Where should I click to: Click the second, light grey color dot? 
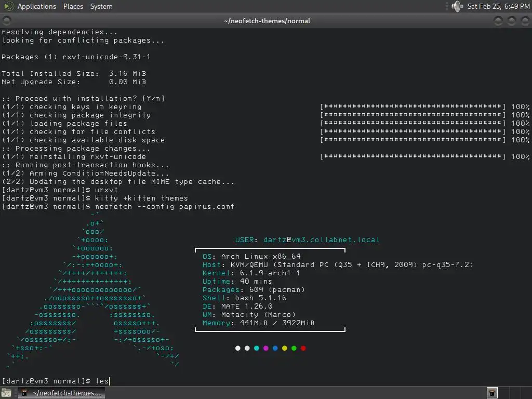pos(247,348)
